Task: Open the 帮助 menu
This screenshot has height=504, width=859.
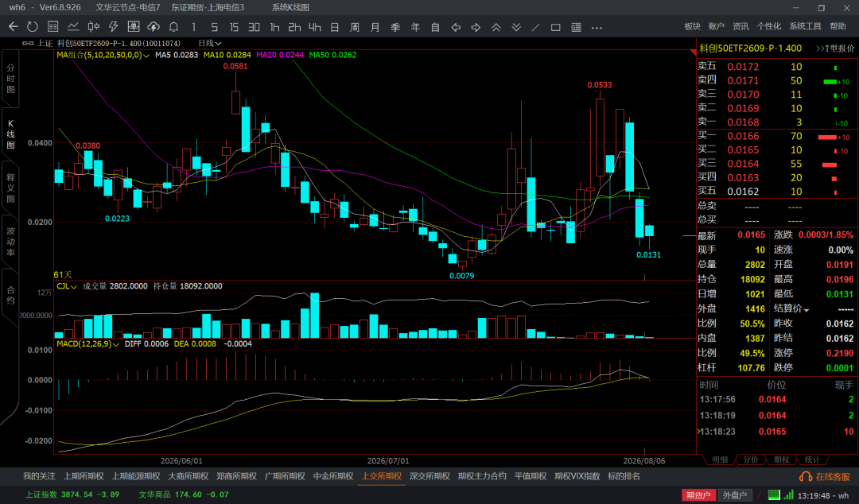Action: click(x=838, y=26)
